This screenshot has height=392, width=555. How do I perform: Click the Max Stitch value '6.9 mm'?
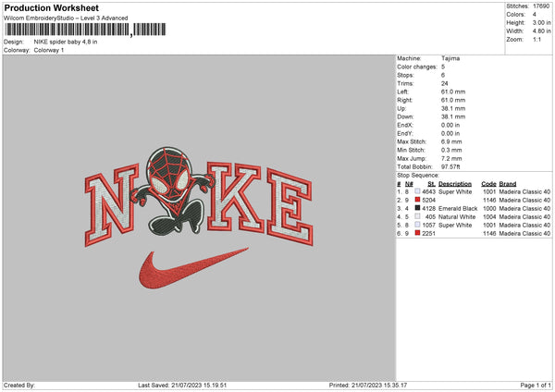pos(451,141)
